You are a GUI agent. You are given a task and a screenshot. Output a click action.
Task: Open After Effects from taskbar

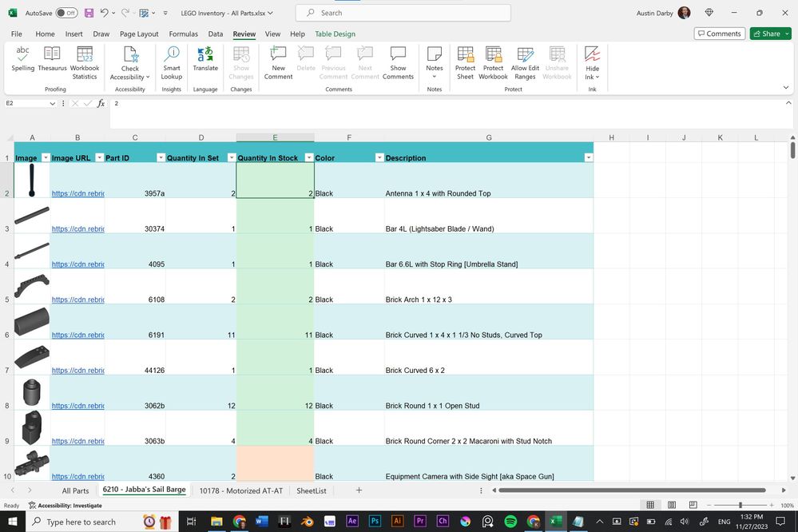pyautogui.click(x=351, y=522)
